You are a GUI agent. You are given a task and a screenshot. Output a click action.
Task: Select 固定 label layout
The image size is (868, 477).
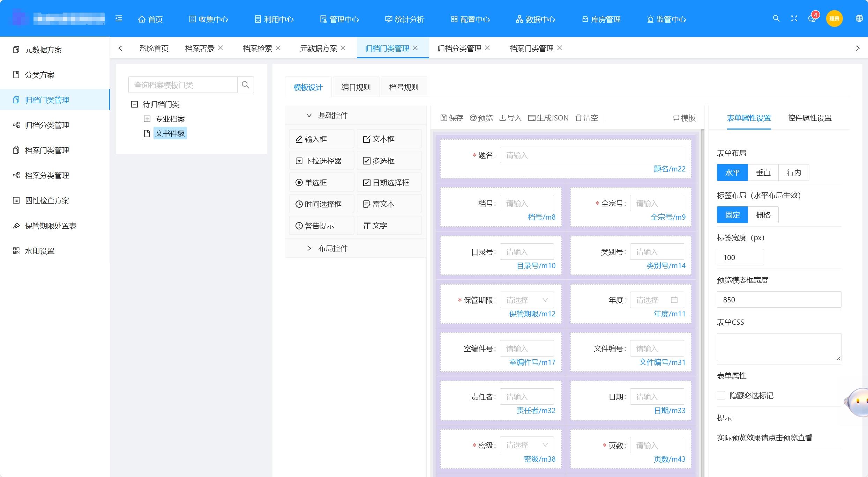pyautogui.click(x=732, y=215)
